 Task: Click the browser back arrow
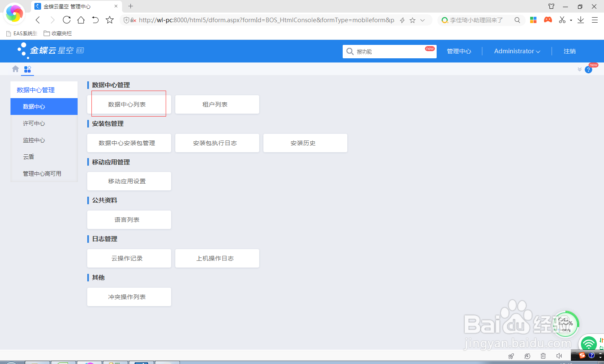[x=38, y=20]
